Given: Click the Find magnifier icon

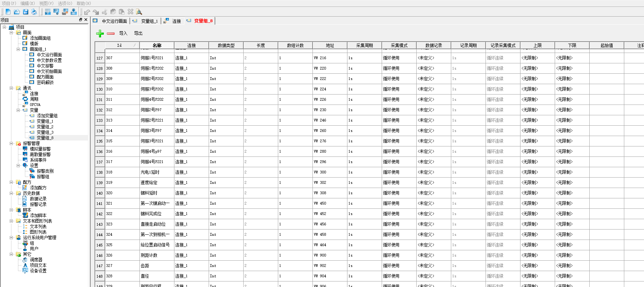Looking at the screenshot, I should click(139, 12).
